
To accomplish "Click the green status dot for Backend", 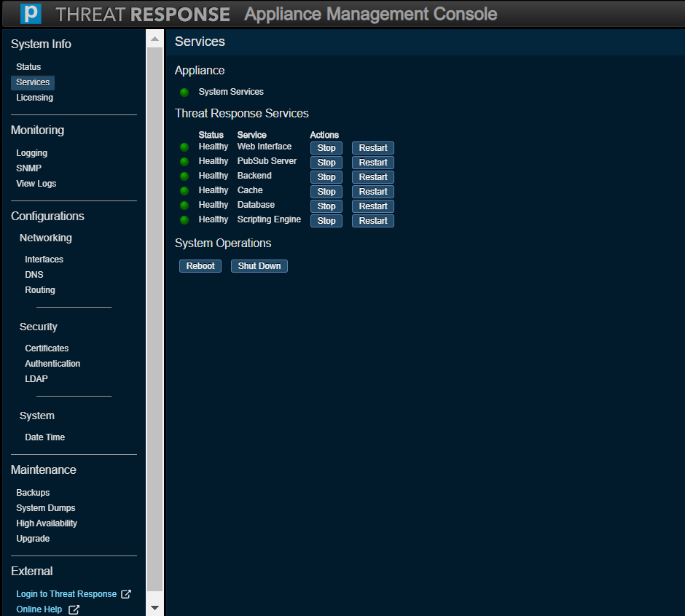I will (x=184, y=176).
